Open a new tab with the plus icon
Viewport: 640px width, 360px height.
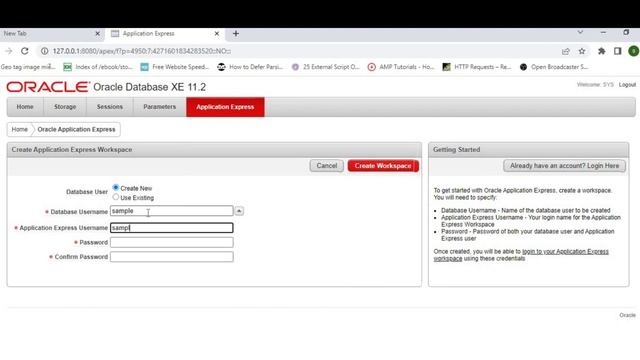[x=236, y=33]
